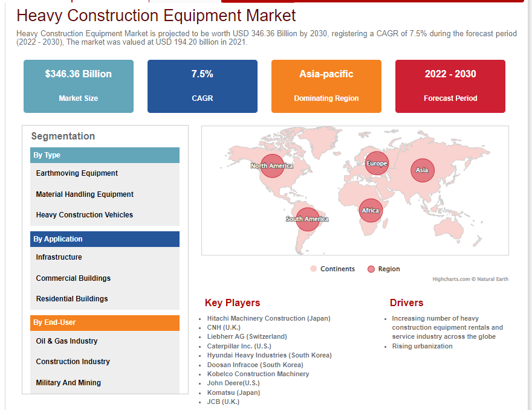Select the North America marker on the world map
Image resolution: width=532 pixels, height=410 pixels.
click(272, 165)
